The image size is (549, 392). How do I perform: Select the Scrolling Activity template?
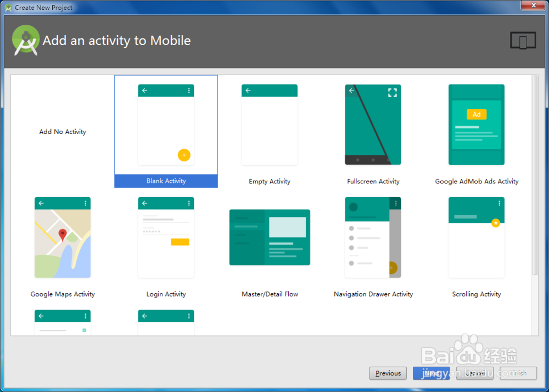(476, 237)
